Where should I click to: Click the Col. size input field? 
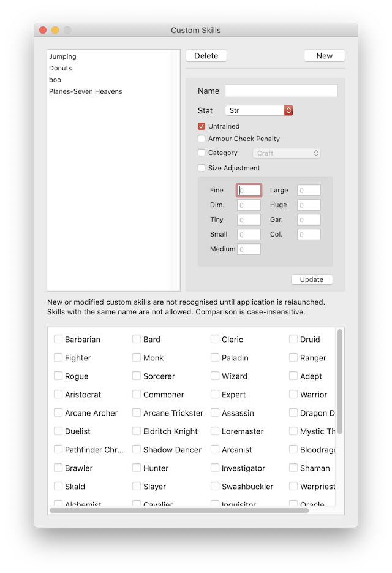pyautogui.click(x=309, y=234)
